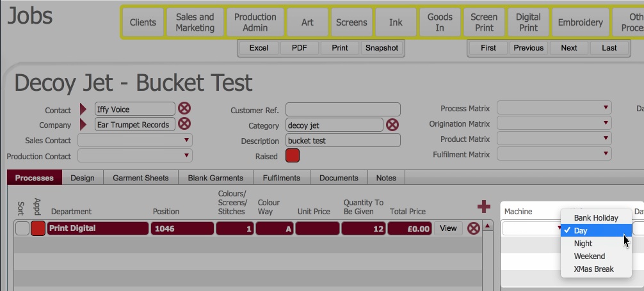This screenshot has width=644, height=291.
Task: Toggle the red Appd box on Print Digital row
Action: [x=38, y=228]
